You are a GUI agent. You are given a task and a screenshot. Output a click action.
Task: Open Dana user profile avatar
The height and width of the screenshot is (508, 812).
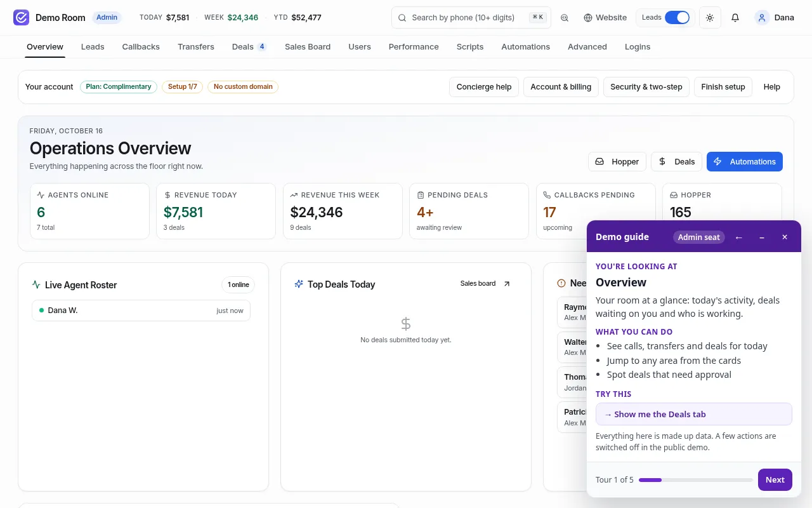coord(762,18)
